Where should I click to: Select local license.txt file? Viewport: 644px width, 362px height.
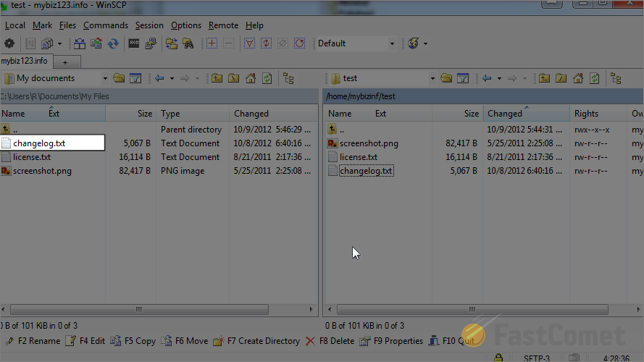coord(32,157)
